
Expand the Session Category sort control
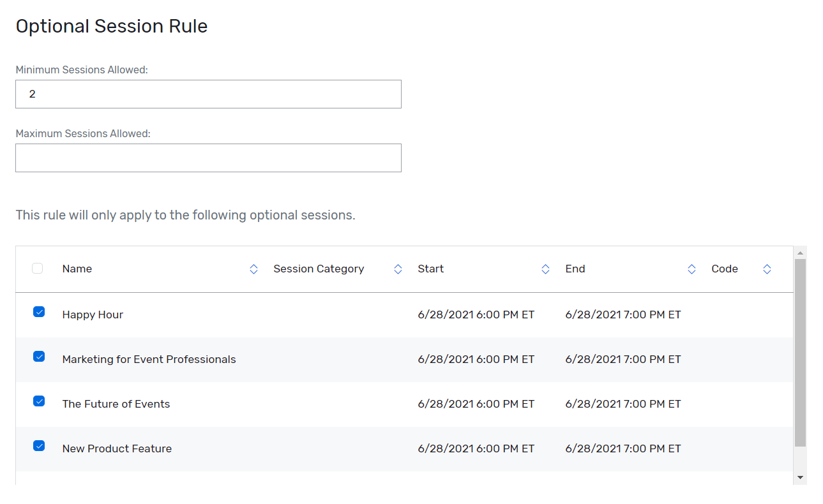coord(398,269)
